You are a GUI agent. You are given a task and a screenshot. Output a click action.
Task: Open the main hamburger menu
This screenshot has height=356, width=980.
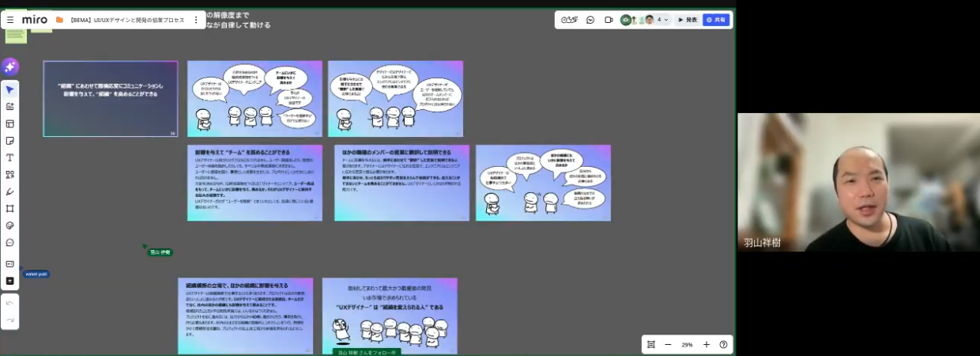(10, 20)
